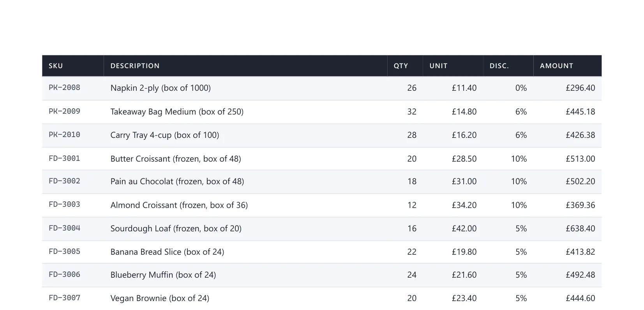Select SKU code PK-2008
Viewport: 644px width, 310px height.
64,88
